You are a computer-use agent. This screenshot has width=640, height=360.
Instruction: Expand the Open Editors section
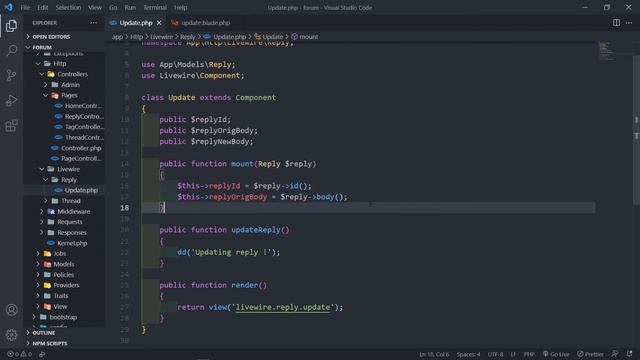click(x=51, y=37)
